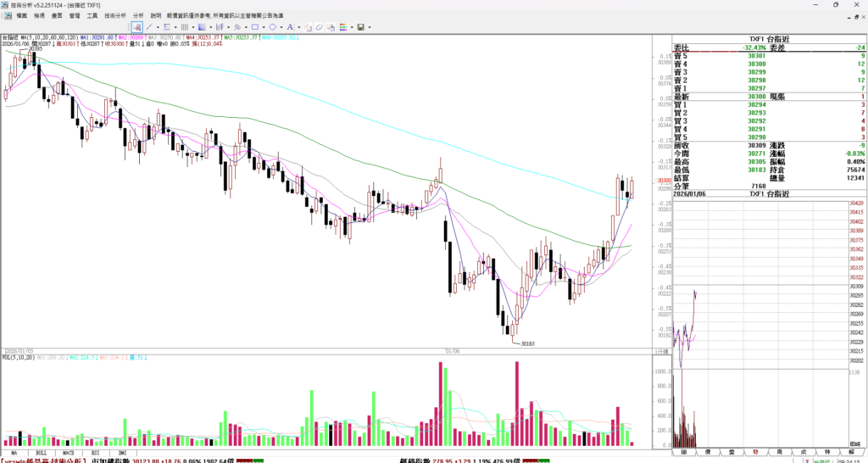Screen dimensions: 868x463
Task: Click the eraser tool icon
Action: 320,27
